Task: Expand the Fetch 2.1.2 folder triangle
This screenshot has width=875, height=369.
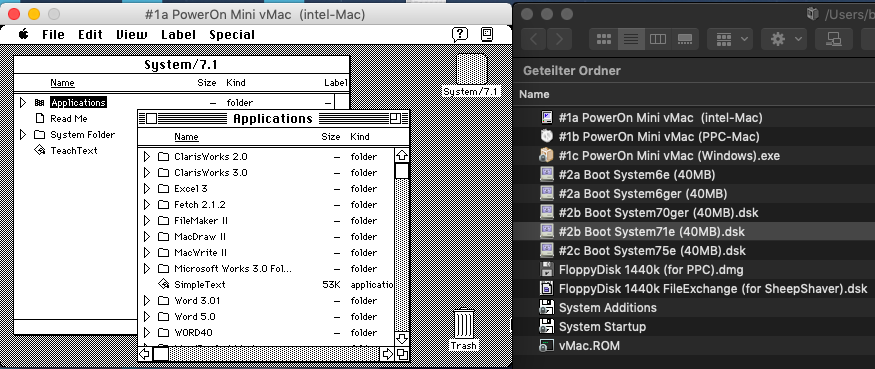Action: click(x=147, y=205)
